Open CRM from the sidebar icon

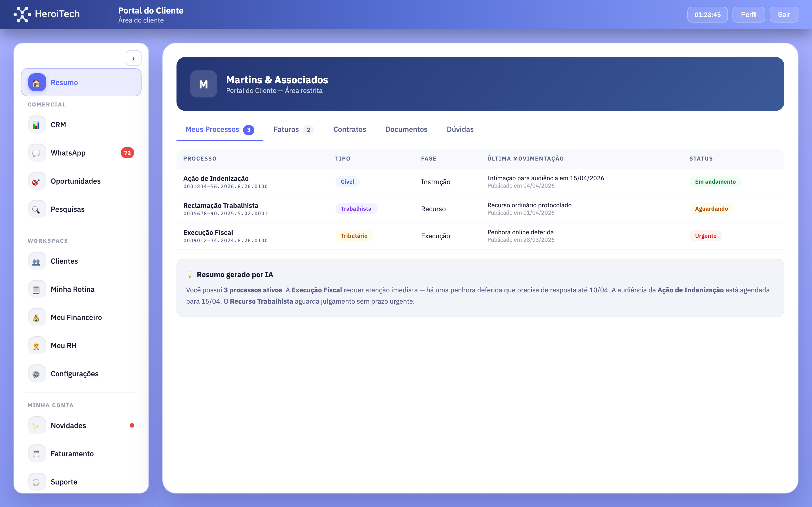coord(37,124)
